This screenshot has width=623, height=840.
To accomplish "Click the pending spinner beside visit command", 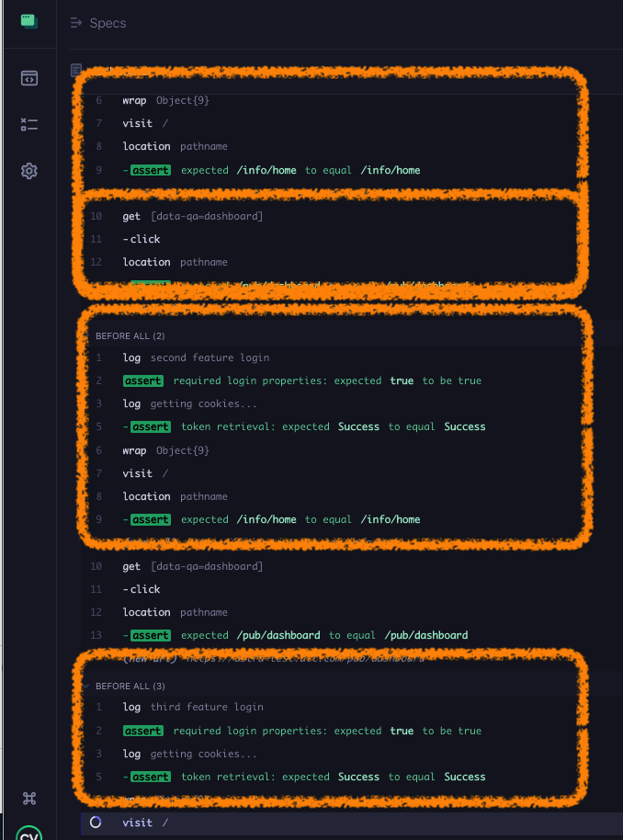I will [x=96, y=823].
